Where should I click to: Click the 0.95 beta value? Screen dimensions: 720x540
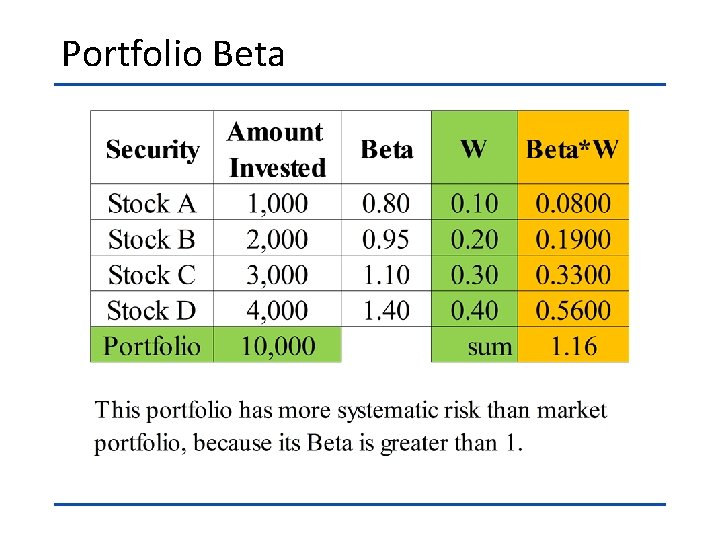(386, 238)
